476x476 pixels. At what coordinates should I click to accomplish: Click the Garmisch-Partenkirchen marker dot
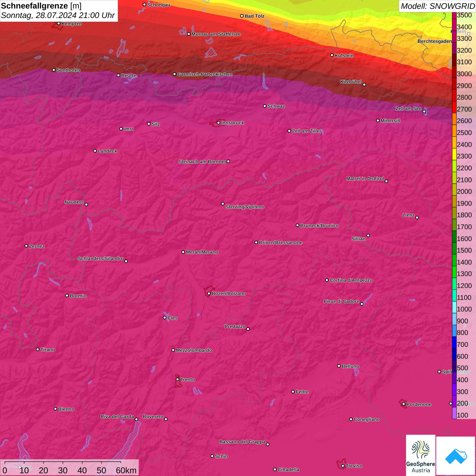coord(174,74)
